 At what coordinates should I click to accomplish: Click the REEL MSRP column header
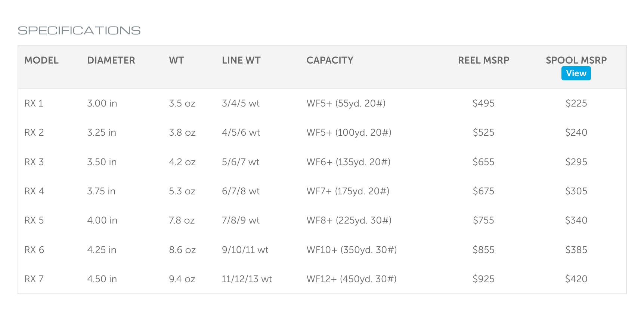coord(483,60)
